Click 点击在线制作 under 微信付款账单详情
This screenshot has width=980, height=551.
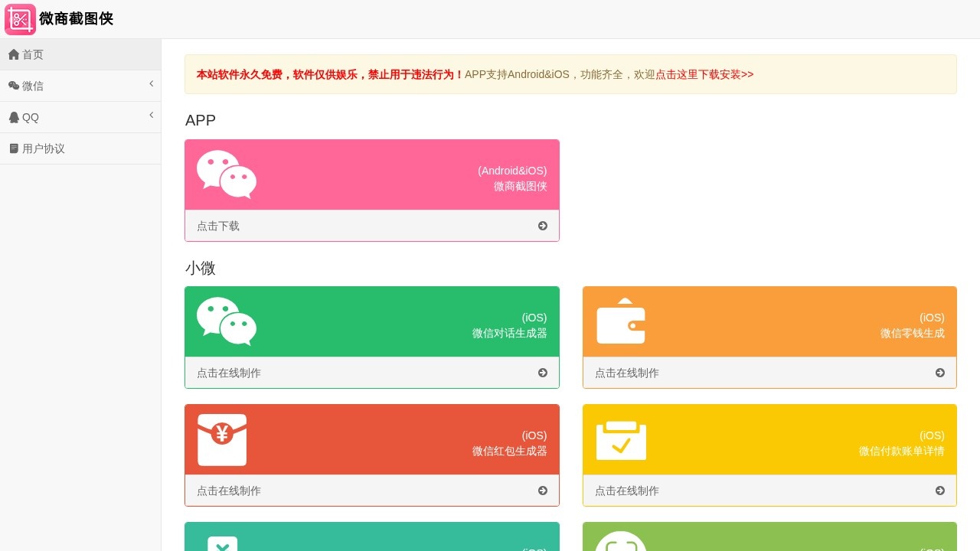pyautogui.click(x=627, y=491)
